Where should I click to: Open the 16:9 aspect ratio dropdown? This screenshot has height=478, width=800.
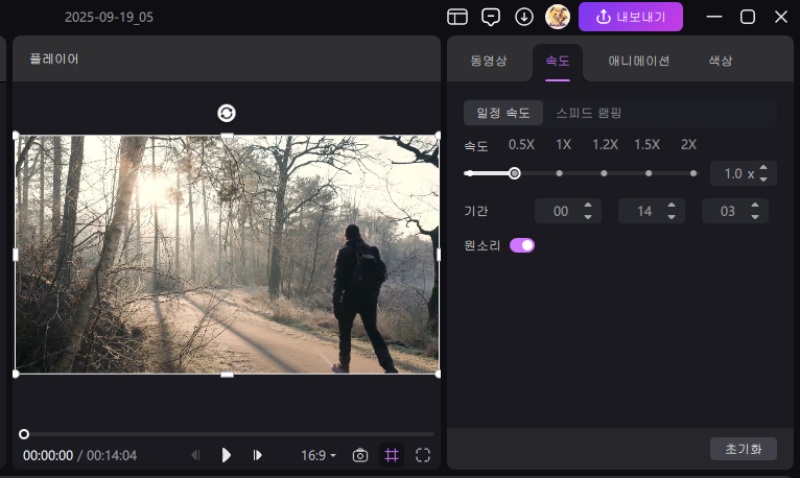coord(318,455)
